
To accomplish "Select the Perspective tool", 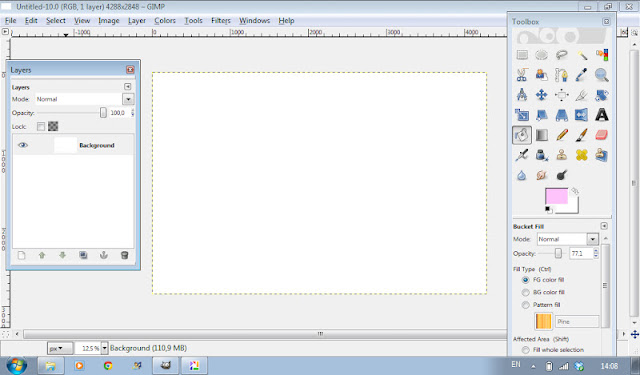I will click(x=562, y=115).
